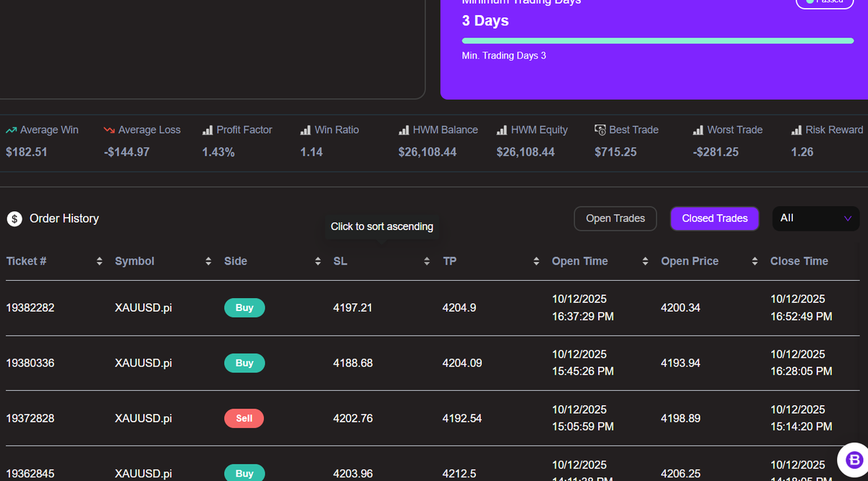Click the TP column header
The height and width of the screenshot is (481, 868).
click(450, 261)
